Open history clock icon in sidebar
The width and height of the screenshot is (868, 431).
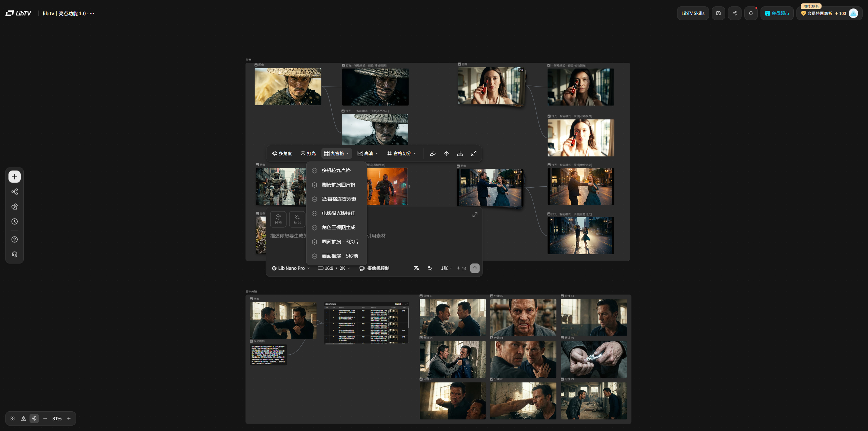15,222
